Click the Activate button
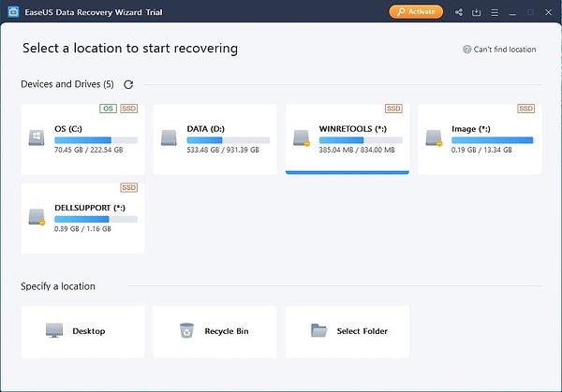 pyautogui.click(x=416, y=12)
